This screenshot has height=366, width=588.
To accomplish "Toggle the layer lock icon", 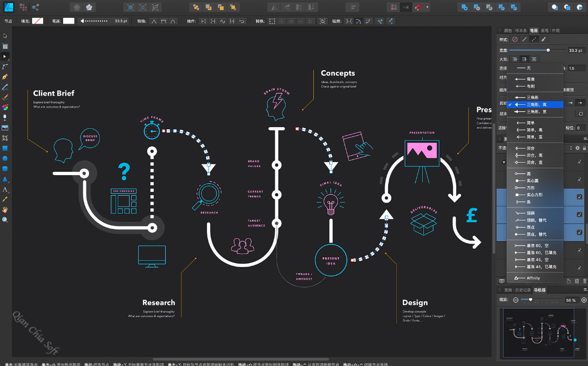I will 584,148.
